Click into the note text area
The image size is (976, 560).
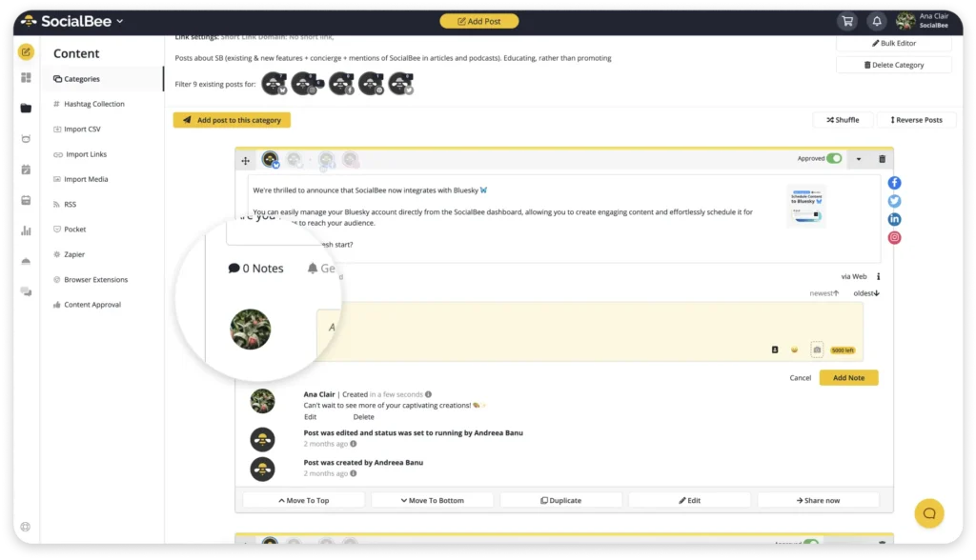589,331
